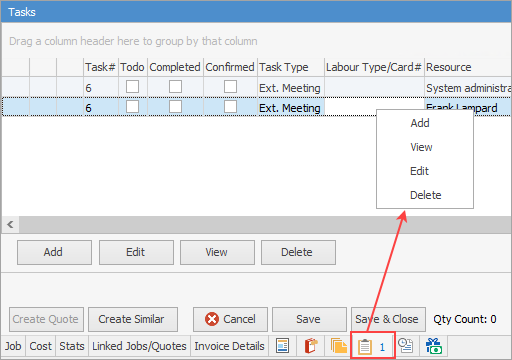Click the Save & Close button
512x360 pixels.
point(388,319)
